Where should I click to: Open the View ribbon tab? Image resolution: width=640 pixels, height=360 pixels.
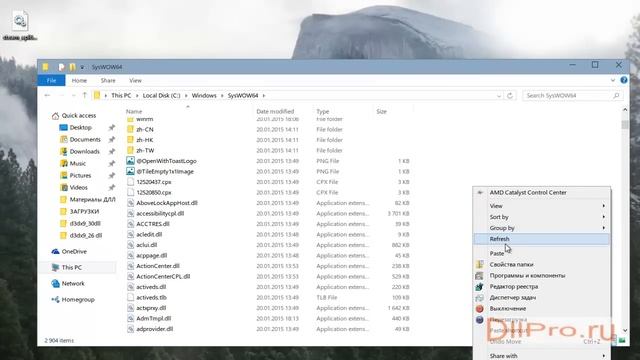(135, 80)
